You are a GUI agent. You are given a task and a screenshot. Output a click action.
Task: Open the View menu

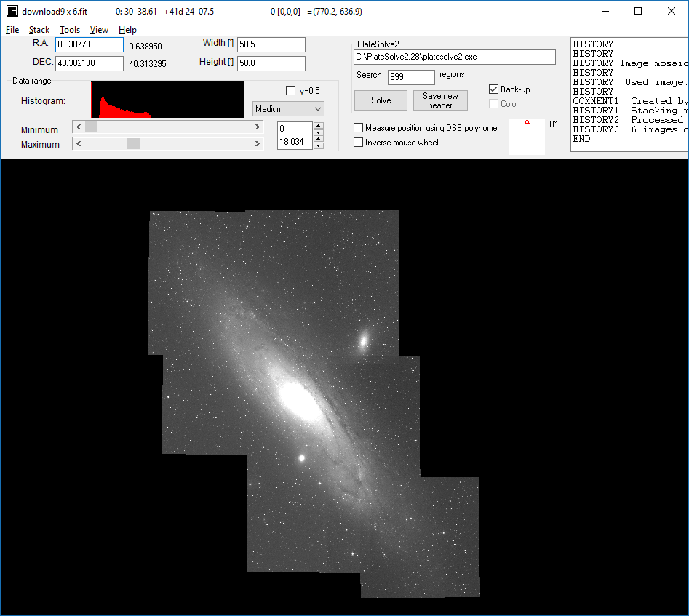pyautogui.click(x=99, y=30)
